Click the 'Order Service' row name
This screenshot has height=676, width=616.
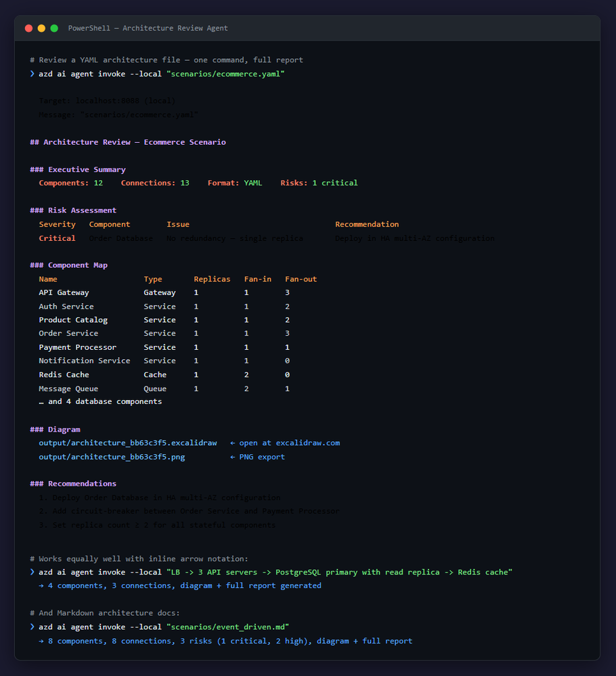click(x=68, y=333)
